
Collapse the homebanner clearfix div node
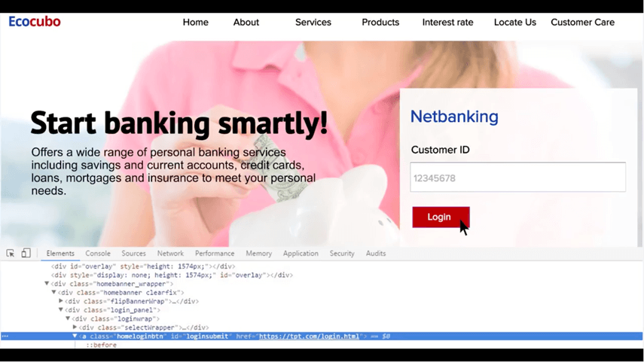click(x=53, y=292)
